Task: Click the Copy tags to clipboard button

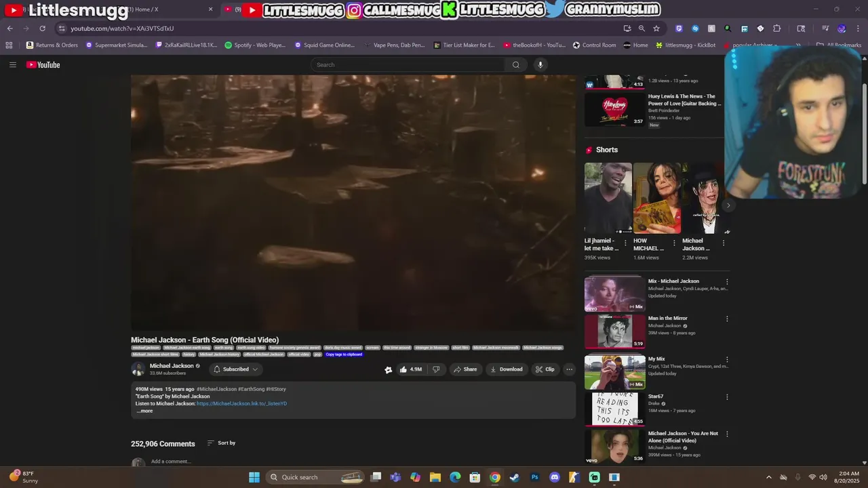Action: point(344,354)
